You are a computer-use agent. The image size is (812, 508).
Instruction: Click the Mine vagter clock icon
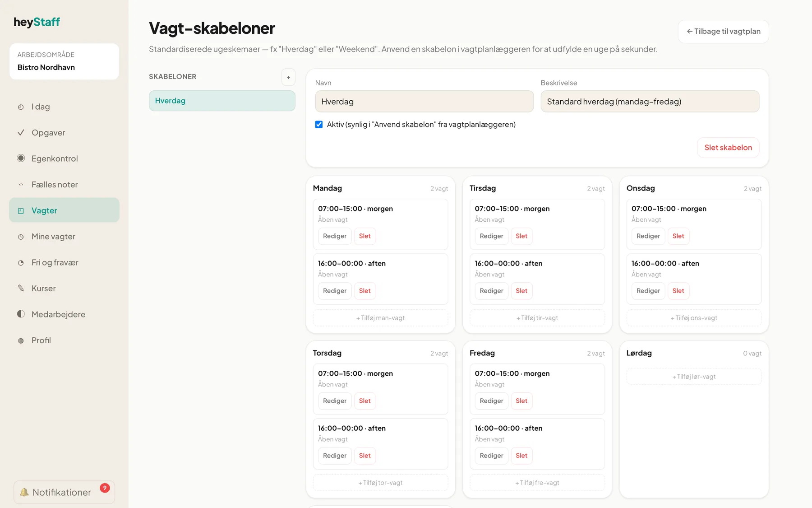pos(21,237)
